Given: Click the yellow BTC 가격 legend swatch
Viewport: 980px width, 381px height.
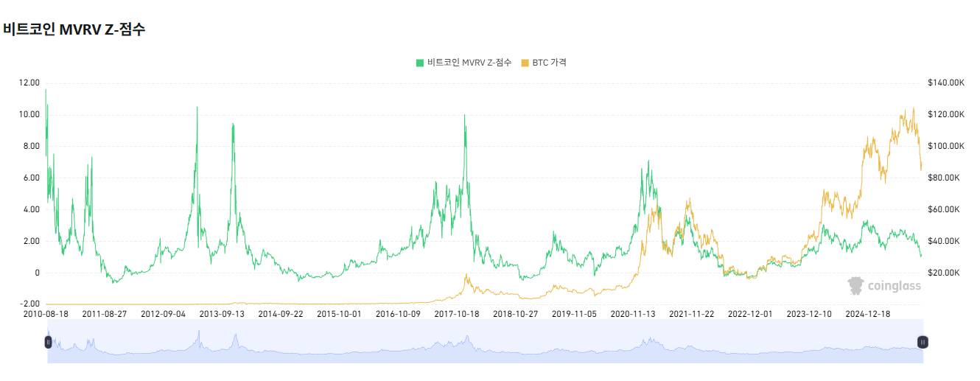Looking at the screenshot, I should 525,63.
